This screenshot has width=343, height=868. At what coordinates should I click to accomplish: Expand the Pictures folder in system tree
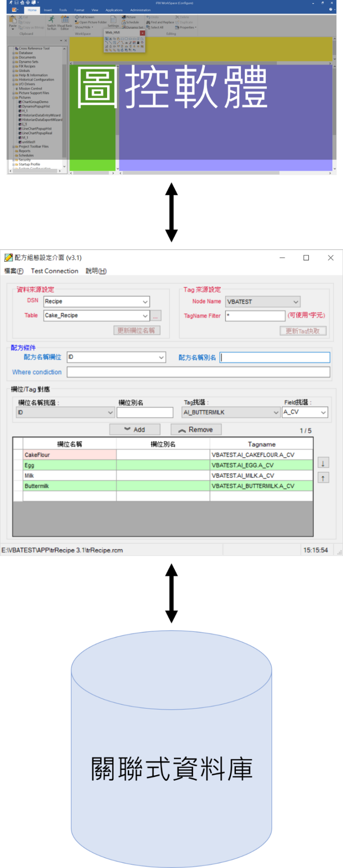point(13,98)
